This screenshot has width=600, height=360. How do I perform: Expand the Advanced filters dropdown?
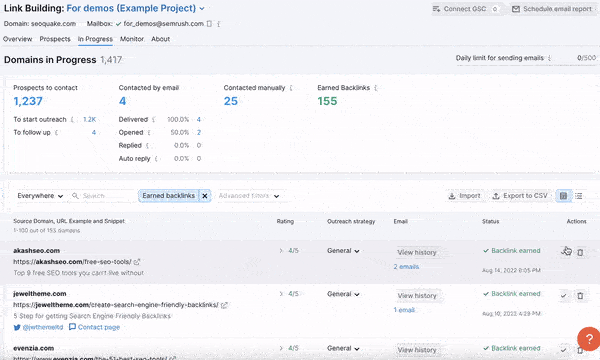(249, 196)
